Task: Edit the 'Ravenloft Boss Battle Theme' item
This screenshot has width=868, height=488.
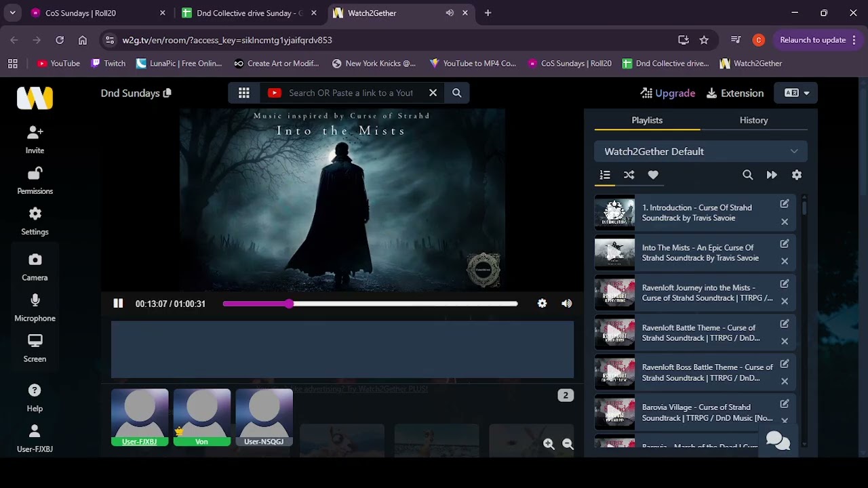Action: click(785, 363)
